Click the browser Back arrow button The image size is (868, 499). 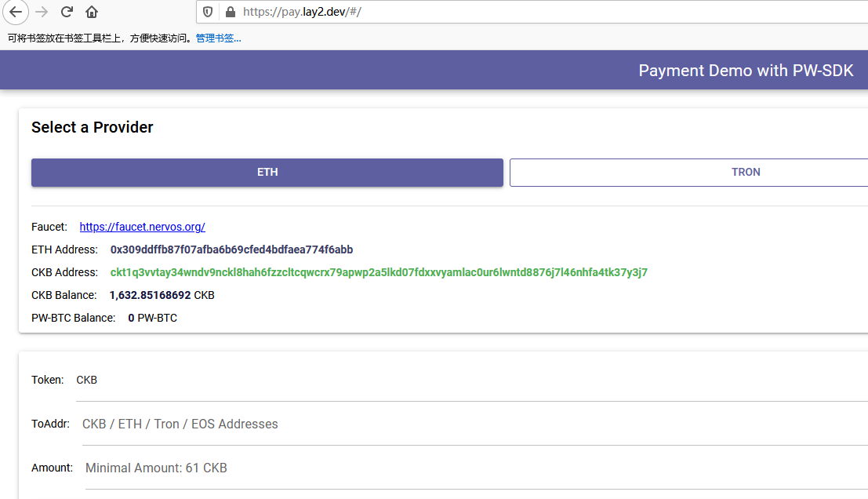click(x=16, y=12)
